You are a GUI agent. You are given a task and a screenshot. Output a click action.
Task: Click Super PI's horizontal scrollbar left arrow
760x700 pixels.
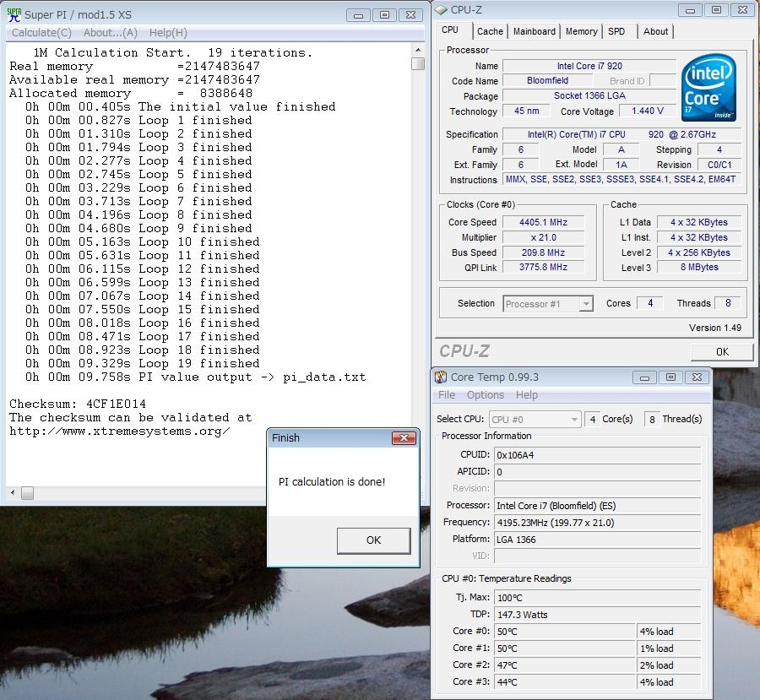click(x=13, y=493)
